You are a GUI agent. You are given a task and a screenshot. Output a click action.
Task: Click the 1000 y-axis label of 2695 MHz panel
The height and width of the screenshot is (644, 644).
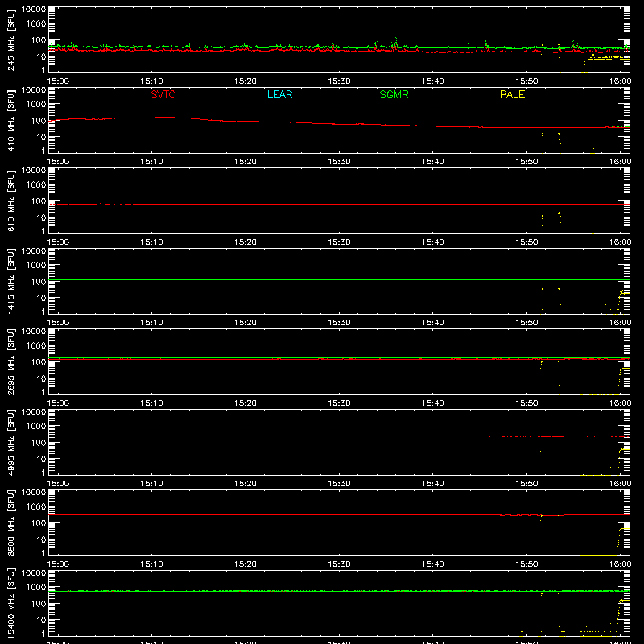(36, 346)
